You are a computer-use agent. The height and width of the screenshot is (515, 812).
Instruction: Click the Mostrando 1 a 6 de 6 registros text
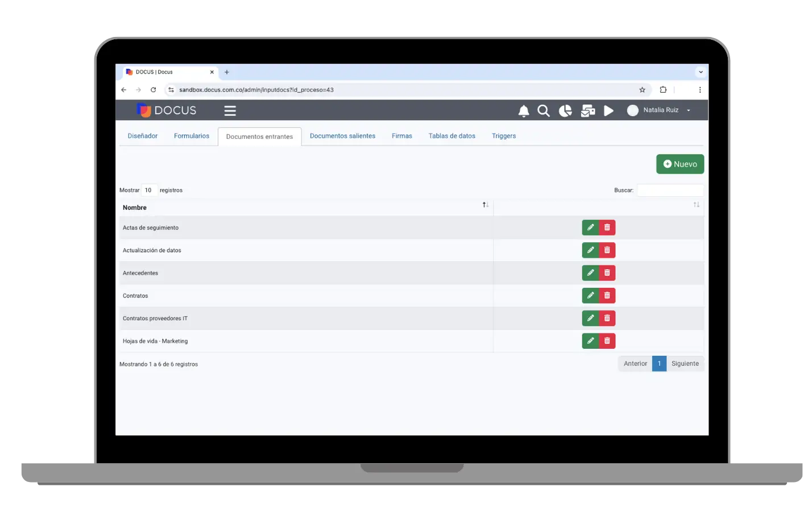click(159, 364)
